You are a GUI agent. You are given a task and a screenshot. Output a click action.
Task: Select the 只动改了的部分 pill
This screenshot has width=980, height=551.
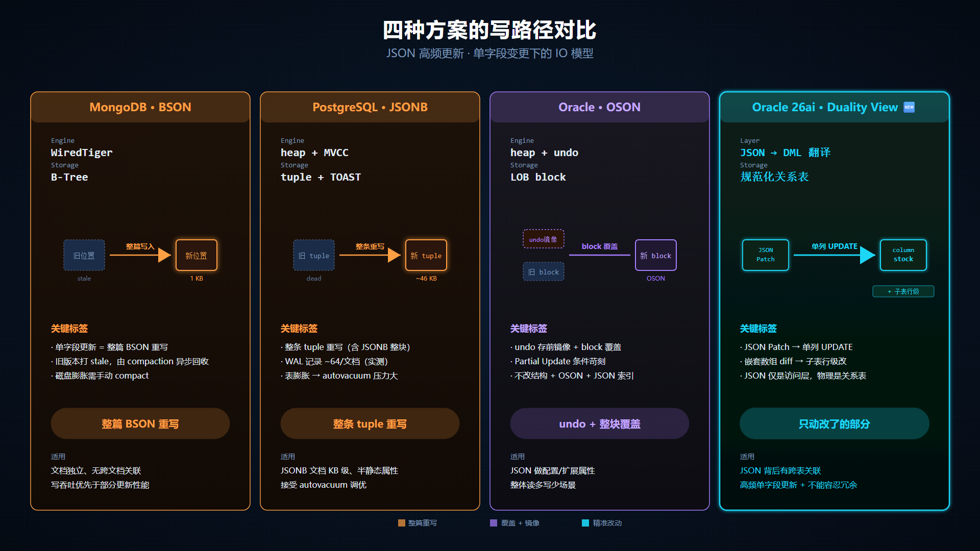pyautogui.click(x=835, y=423)
